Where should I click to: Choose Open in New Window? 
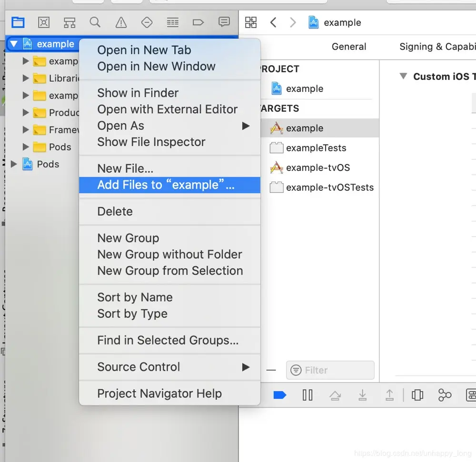[170, 67]
